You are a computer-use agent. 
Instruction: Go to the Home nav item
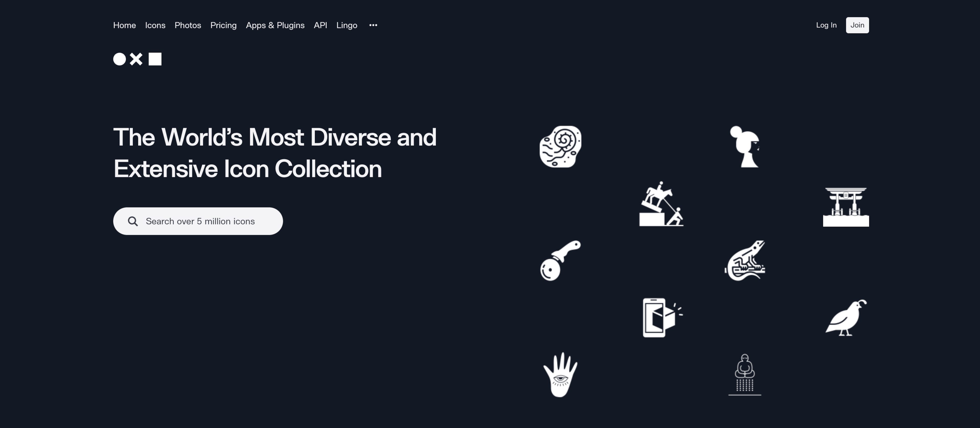coord(124,25)
